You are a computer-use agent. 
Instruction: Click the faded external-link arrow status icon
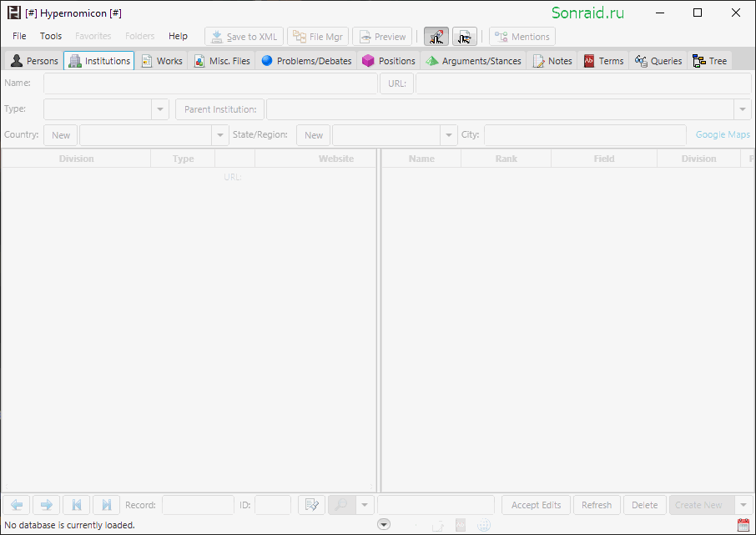pos(438,525)
